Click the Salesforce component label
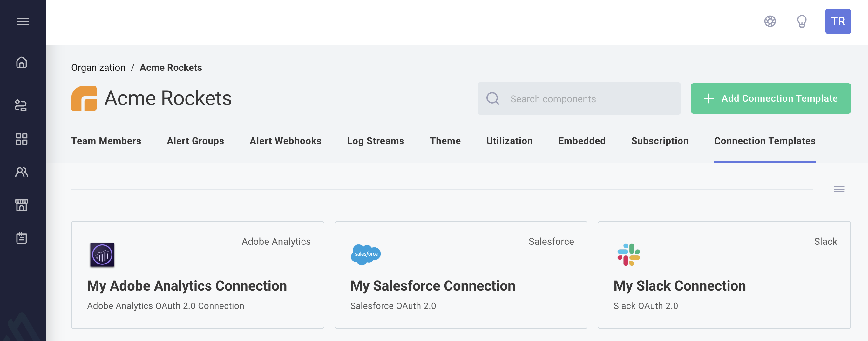Viewport: 868px width, 341px height. click(x=551, y=242)
